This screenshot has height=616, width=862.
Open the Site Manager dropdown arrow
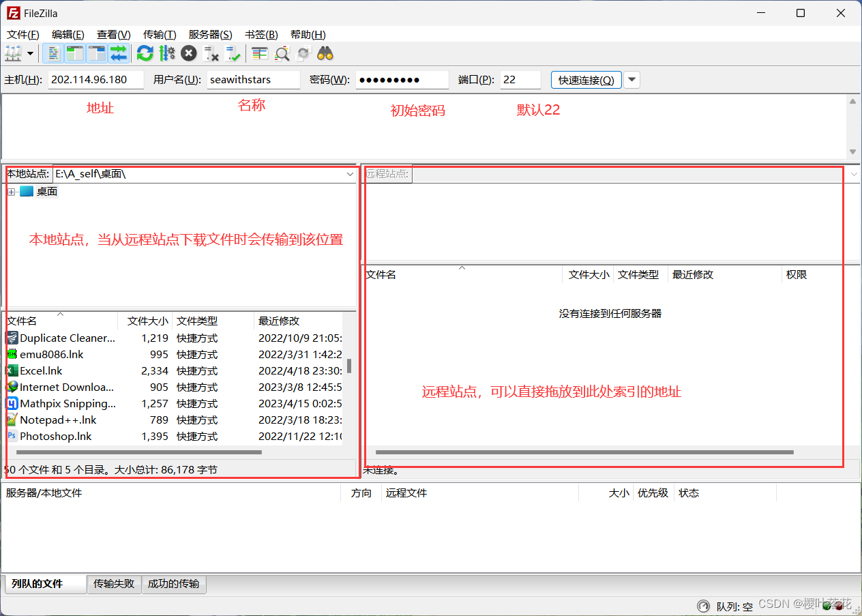point(30,53)
